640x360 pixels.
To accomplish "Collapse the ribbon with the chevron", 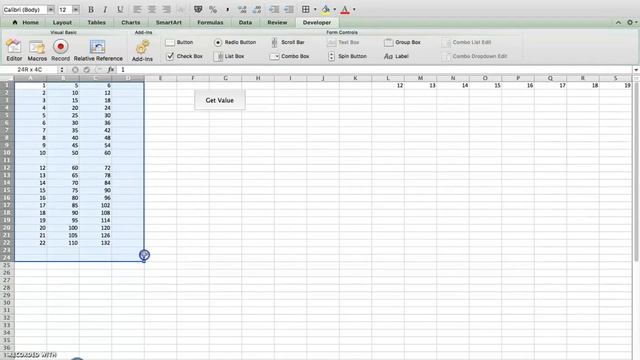I will [618, 22].
